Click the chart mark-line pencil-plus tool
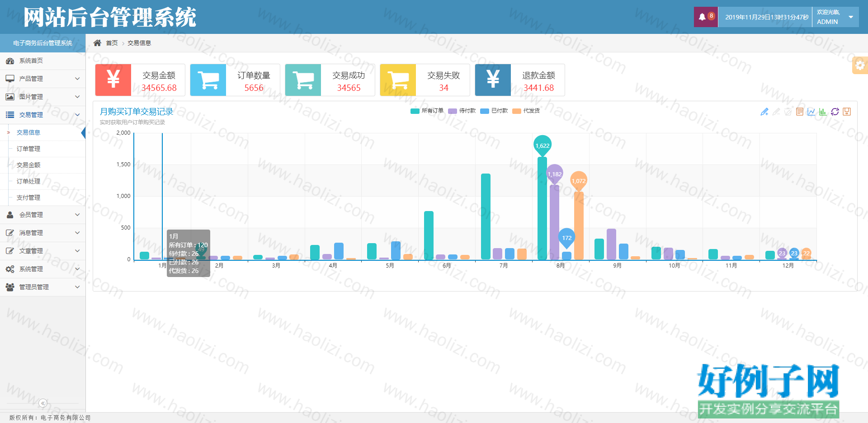868x423 pixels. pos(764,112)
